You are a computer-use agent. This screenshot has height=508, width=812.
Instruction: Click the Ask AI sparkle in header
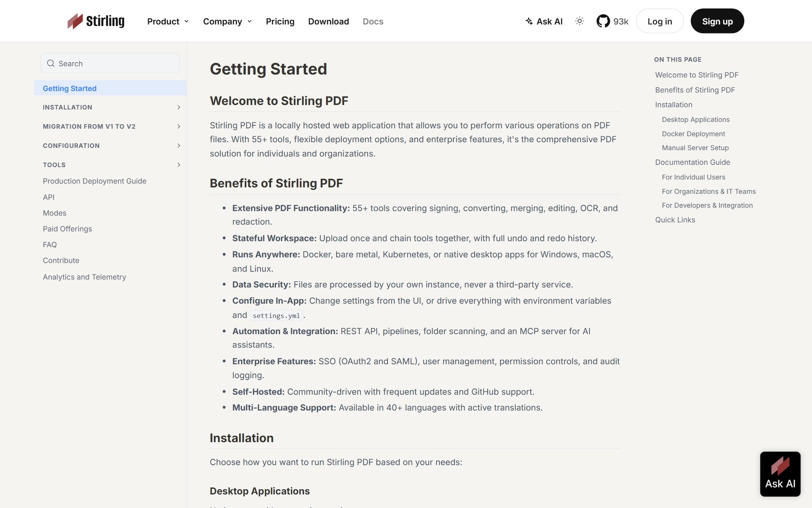pos(544,21)
